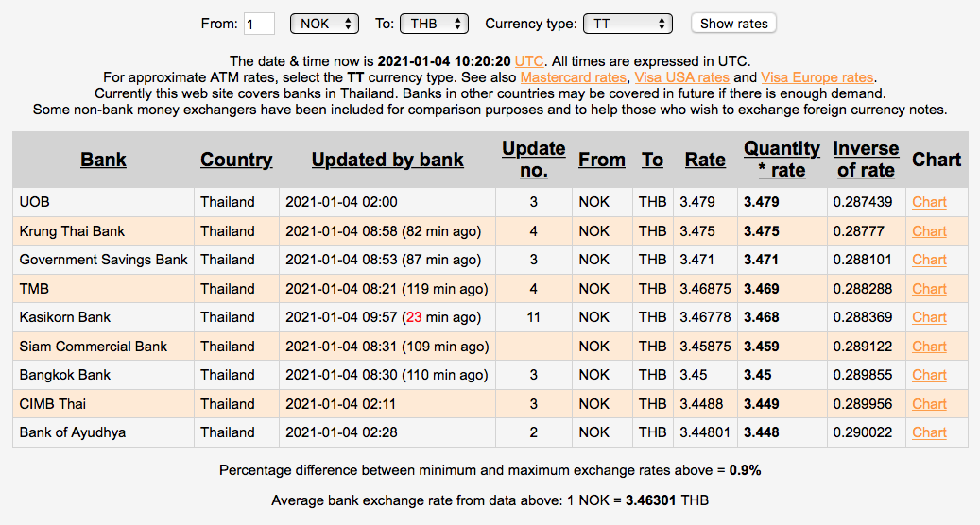View the Kasikorn Bank chart link

[929, 317]
